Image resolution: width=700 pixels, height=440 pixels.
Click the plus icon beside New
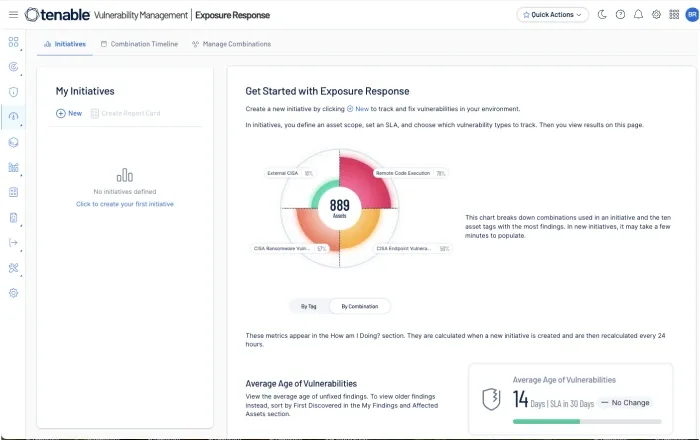pos(61,113)
